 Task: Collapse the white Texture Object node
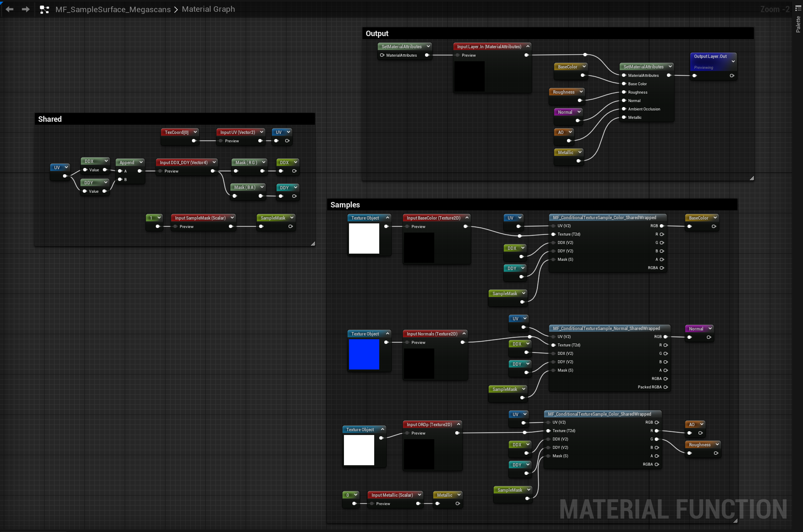[387, 218]
